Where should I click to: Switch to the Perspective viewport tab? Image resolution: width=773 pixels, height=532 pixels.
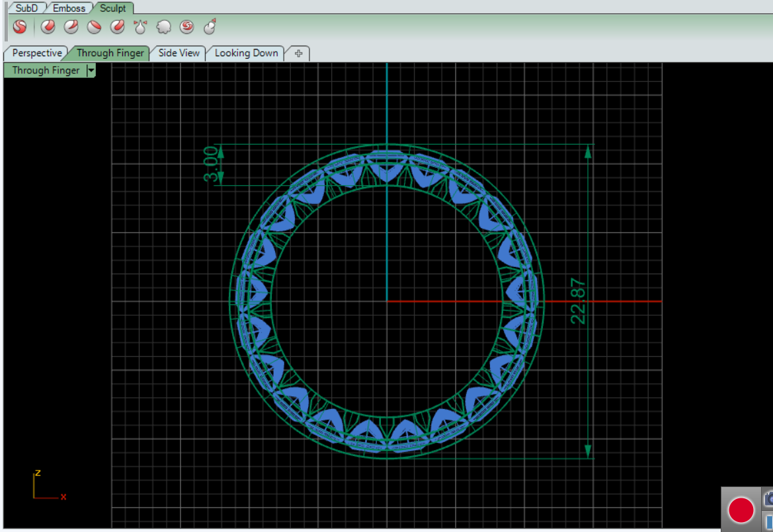pos(37,53)
